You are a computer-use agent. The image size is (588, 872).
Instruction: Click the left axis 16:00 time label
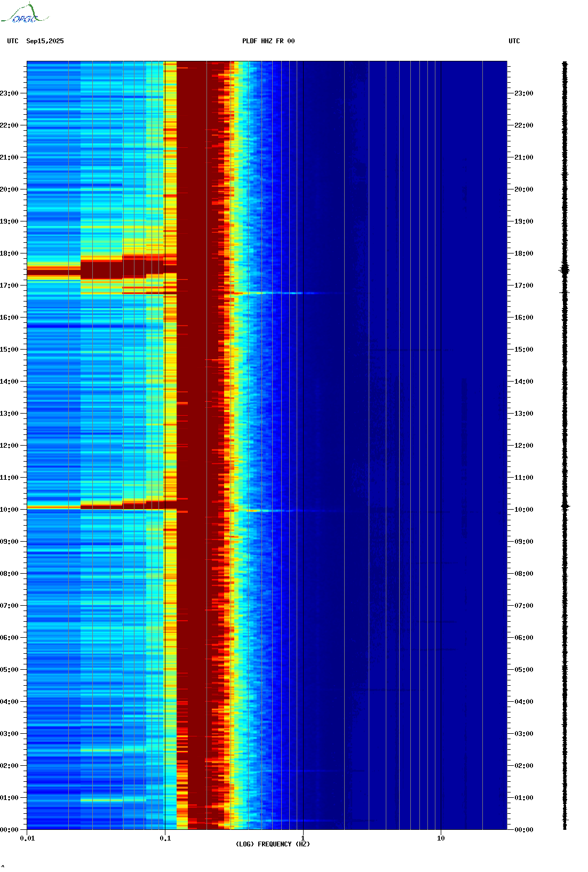coord(9,318)
